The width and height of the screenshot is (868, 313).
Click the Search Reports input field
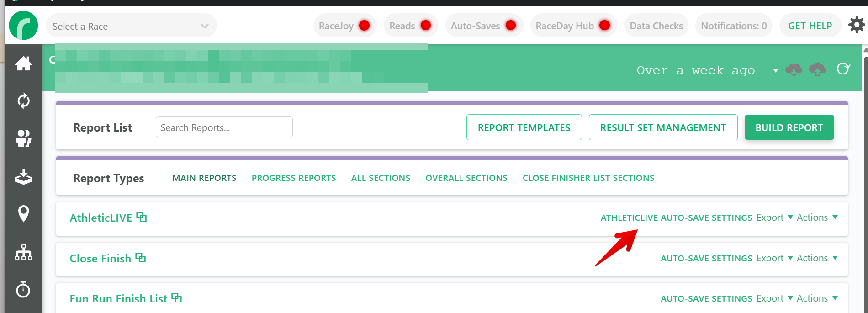224,127
